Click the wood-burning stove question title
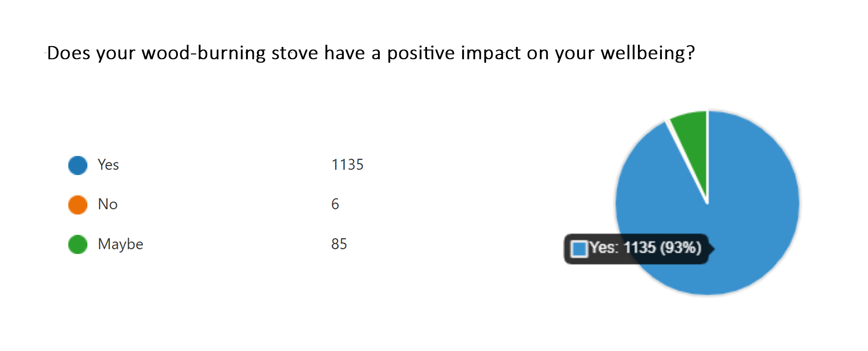 click(371, 53)
